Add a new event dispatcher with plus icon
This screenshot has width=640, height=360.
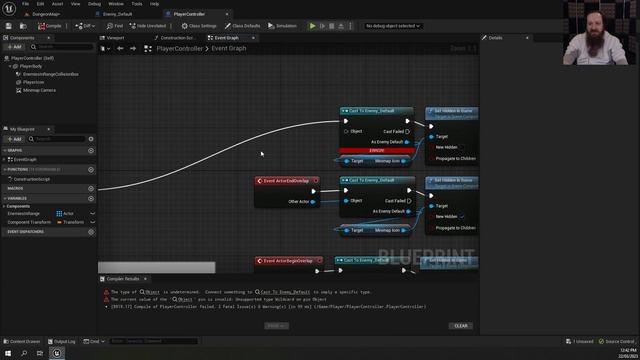[x=91, y=232]
